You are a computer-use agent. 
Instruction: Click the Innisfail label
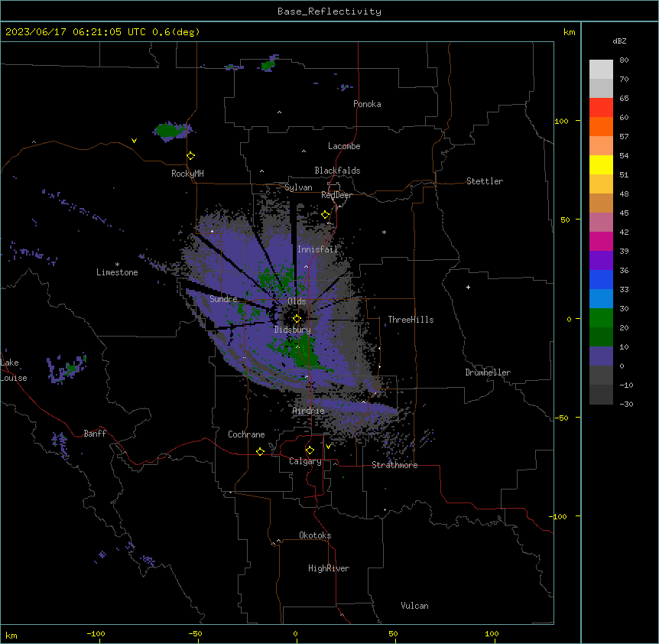coord(317,249)
